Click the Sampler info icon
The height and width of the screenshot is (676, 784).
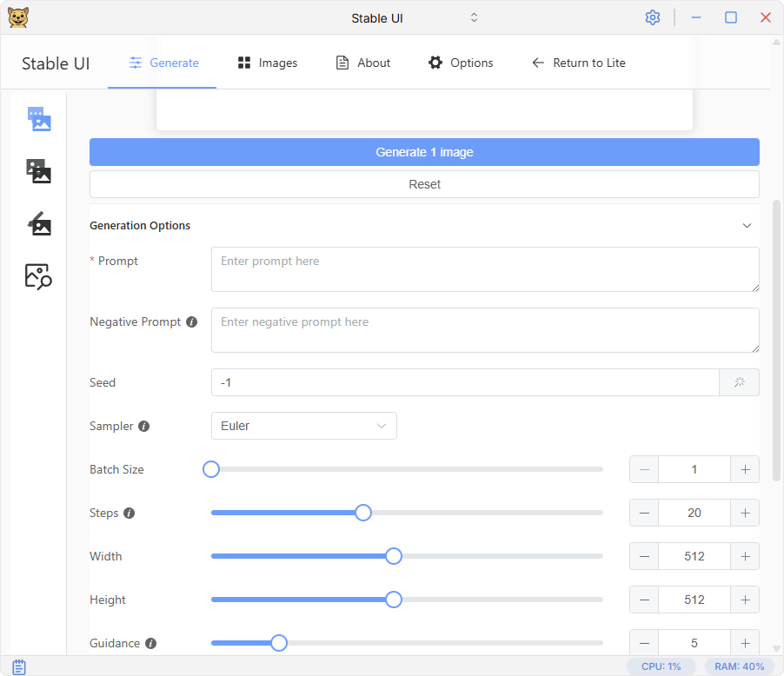(144, 427)
